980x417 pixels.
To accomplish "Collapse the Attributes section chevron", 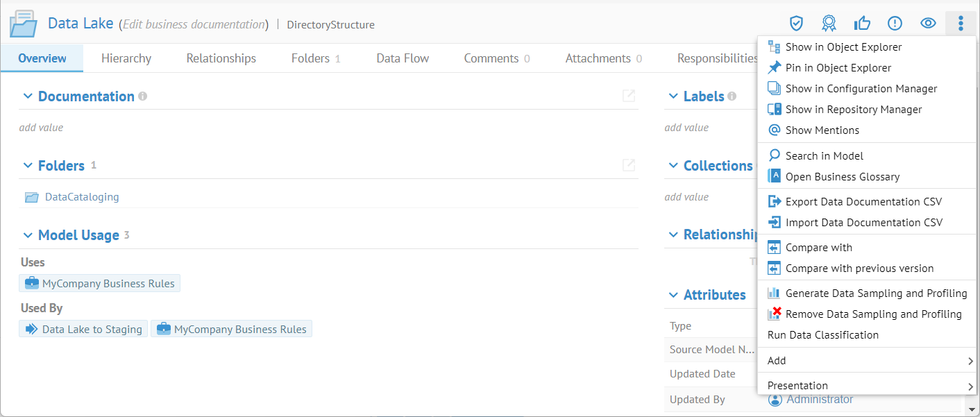I will click(x=673, y=295).
